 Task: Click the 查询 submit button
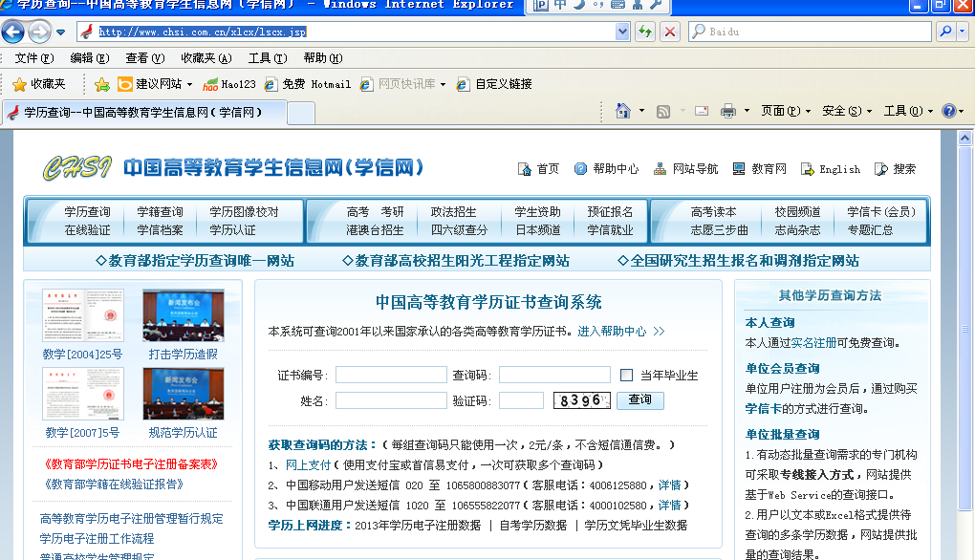click(x=639, y=399)
